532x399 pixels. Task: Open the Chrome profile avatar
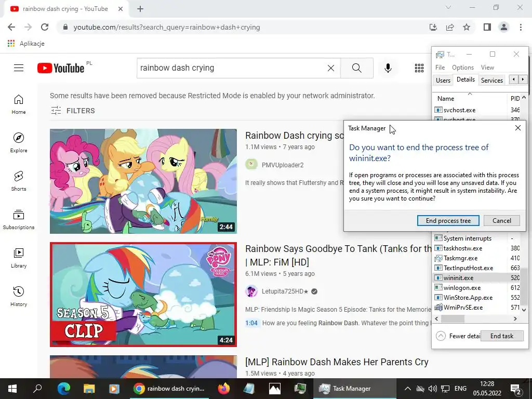pyautogui.click(x=504, y=27)
